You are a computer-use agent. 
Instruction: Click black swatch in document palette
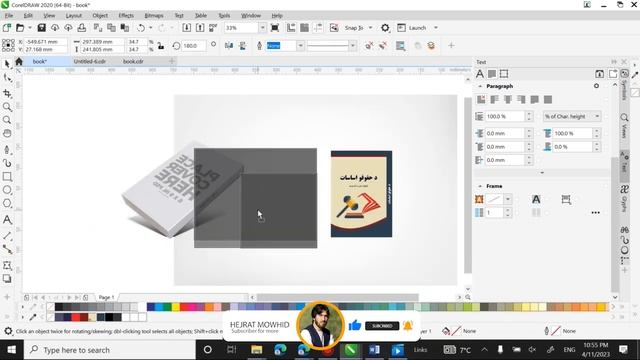pos(109,317)
